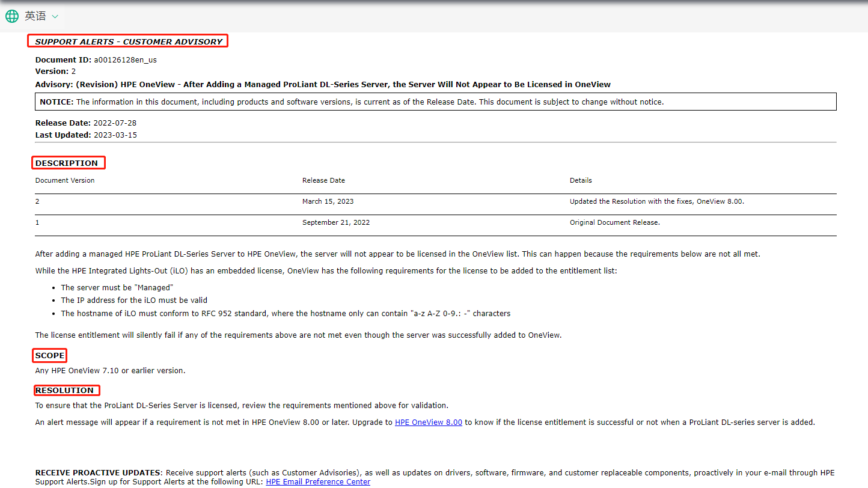868x488 pixels.
Task: Click the Advisory title about HPE OneView
Action: (323, 85)
